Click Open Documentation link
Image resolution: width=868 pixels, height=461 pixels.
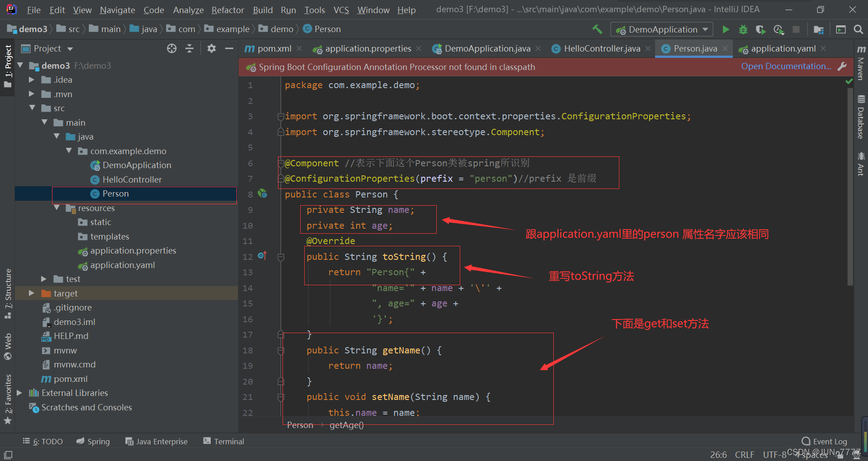click(x=786, y=66)
